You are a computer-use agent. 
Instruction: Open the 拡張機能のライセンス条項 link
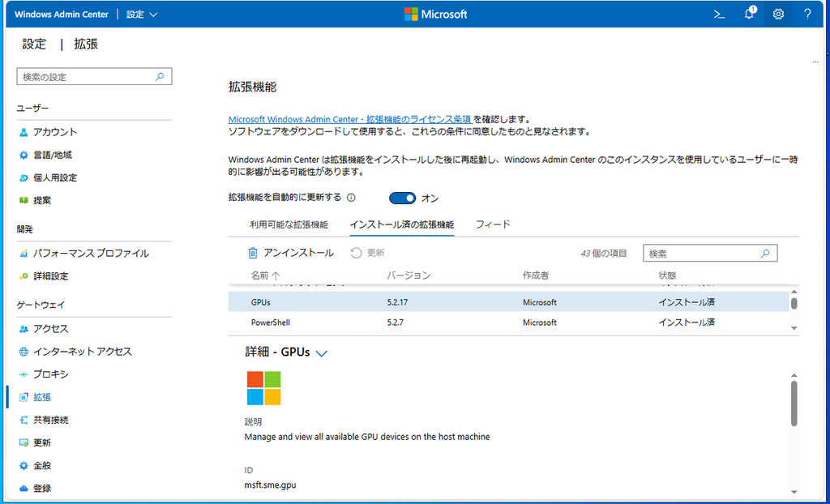[350, 119]
